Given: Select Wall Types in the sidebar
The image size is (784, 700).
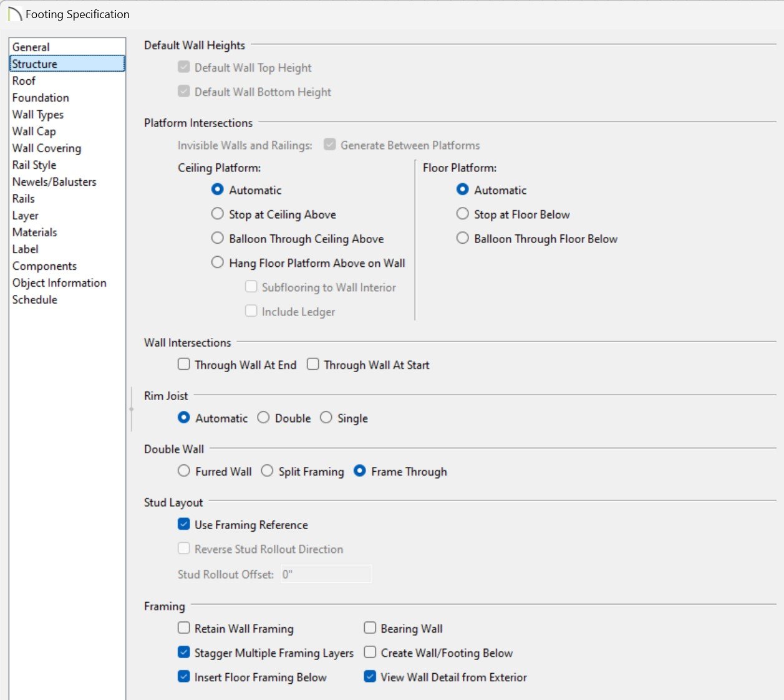Looking at the screenshot, I should pos(37,115).
